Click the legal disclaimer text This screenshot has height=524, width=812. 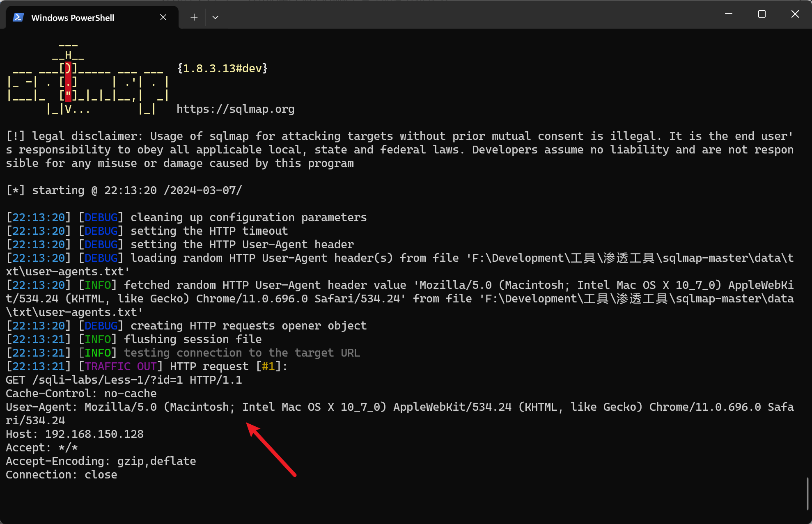[x=400, y=150]
